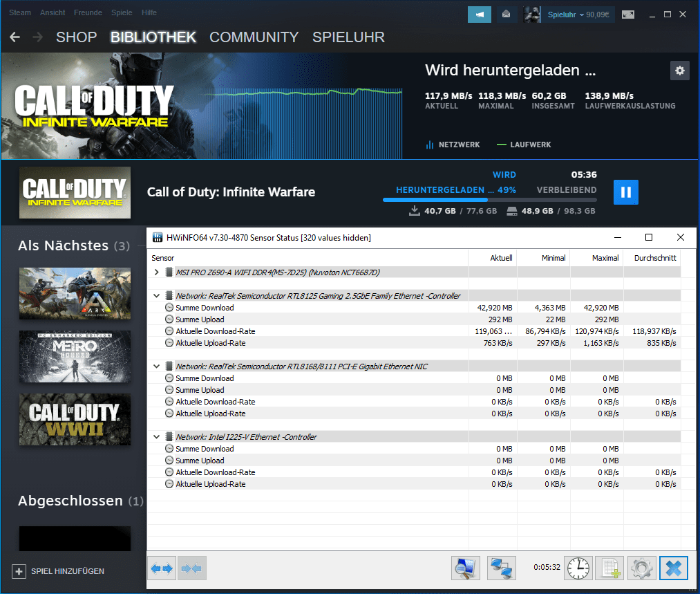The image size is (700, 594).
Task: Open the SPIELUHR profile tab
Action: click(349, 37)
